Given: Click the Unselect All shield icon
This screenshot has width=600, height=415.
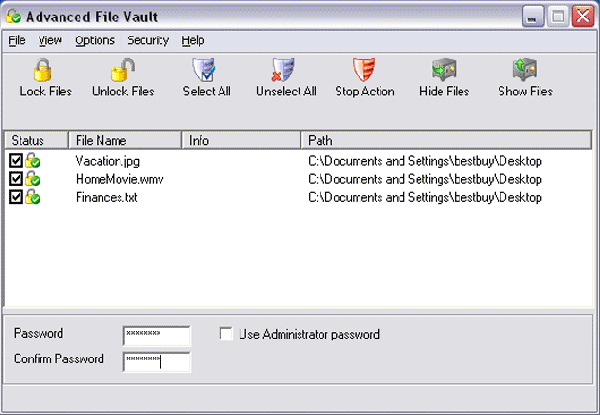Looking at the screenshot, I should (283, 70).
